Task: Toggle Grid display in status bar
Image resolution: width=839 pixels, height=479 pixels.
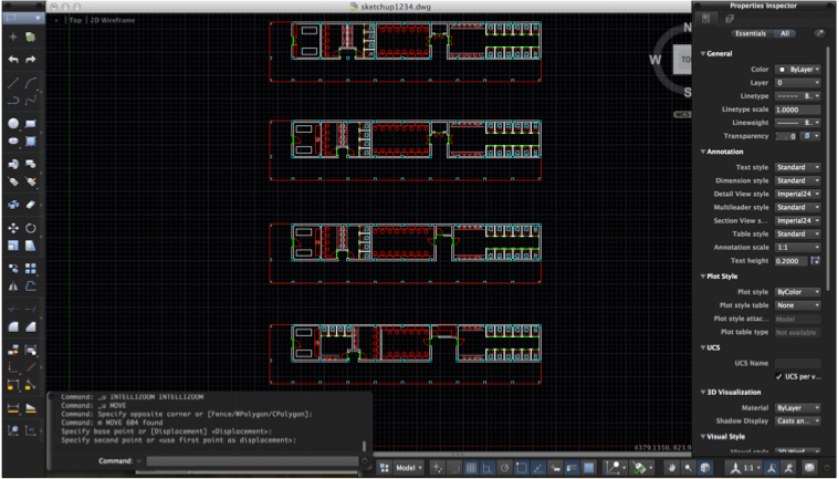Action: [x=471, y=468]
